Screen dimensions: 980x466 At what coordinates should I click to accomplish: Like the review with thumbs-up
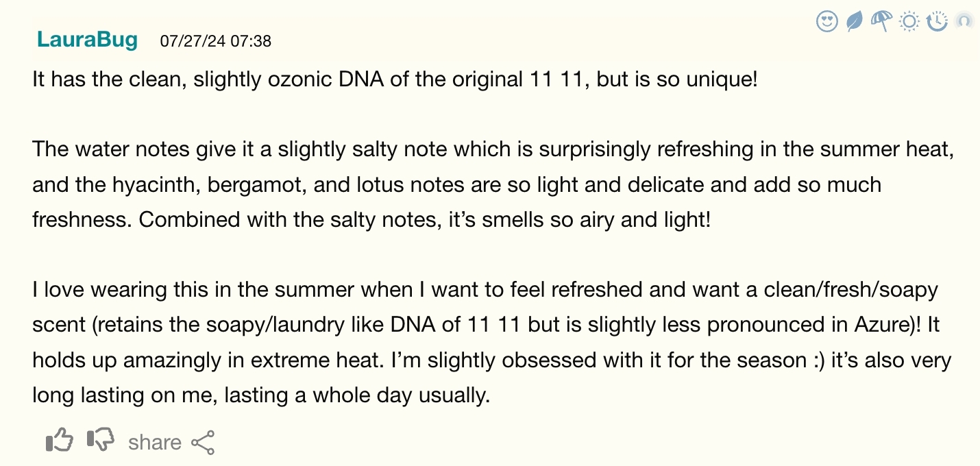59,441
